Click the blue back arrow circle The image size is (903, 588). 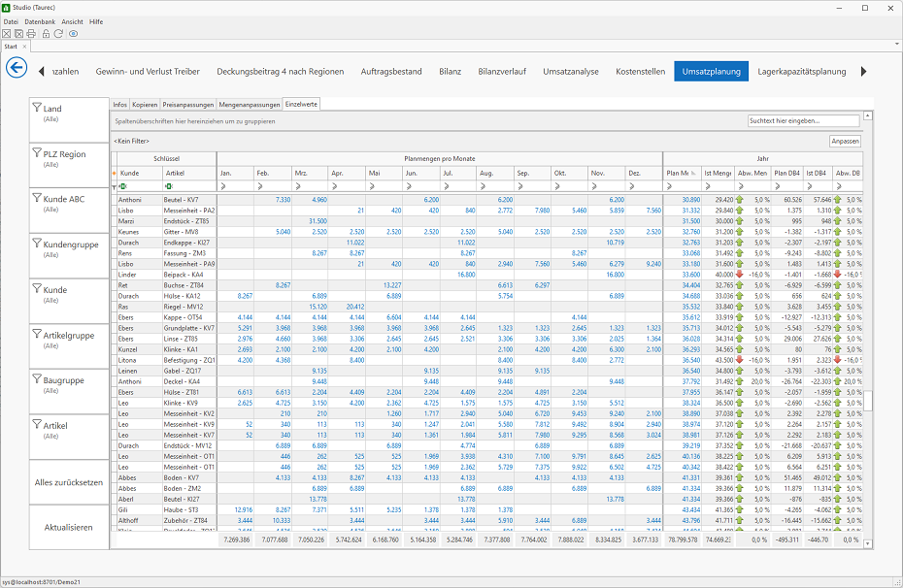coord(17,68)
